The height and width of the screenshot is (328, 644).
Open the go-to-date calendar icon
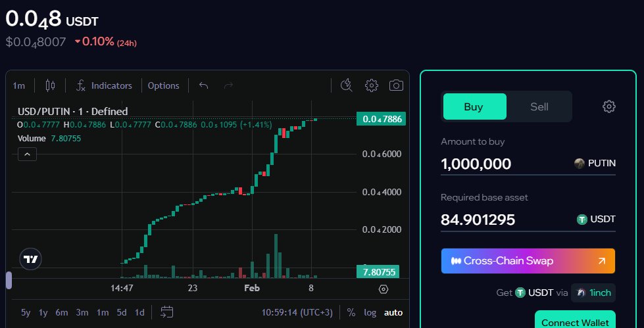click(x=166, y=312)
